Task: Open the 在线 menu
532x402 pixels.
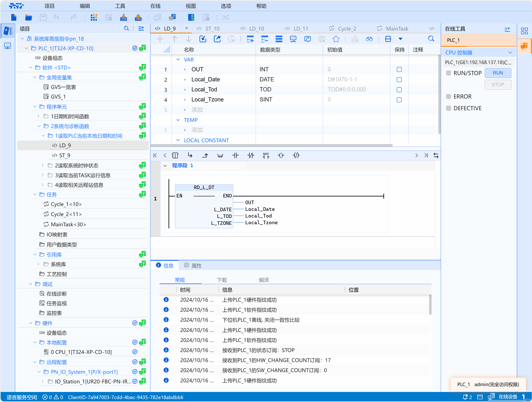Action: pos(155,6)
